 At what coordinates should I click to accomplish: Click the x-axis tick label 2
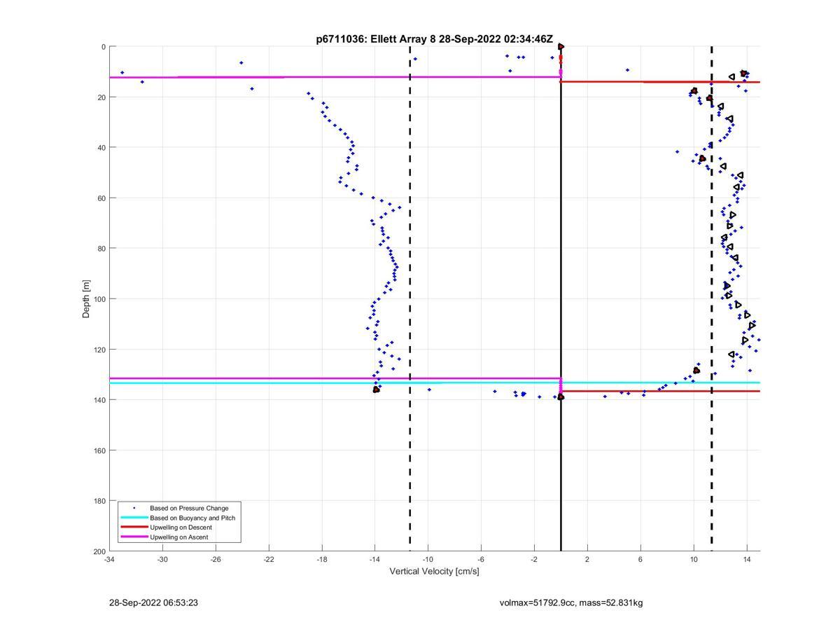pos(587,559)
